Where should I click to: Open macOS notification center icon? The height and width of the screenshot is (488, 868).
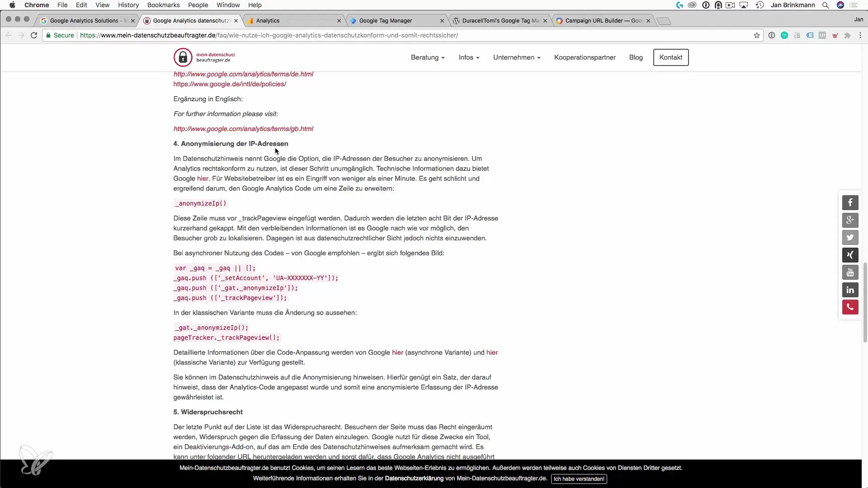[854, 5]
